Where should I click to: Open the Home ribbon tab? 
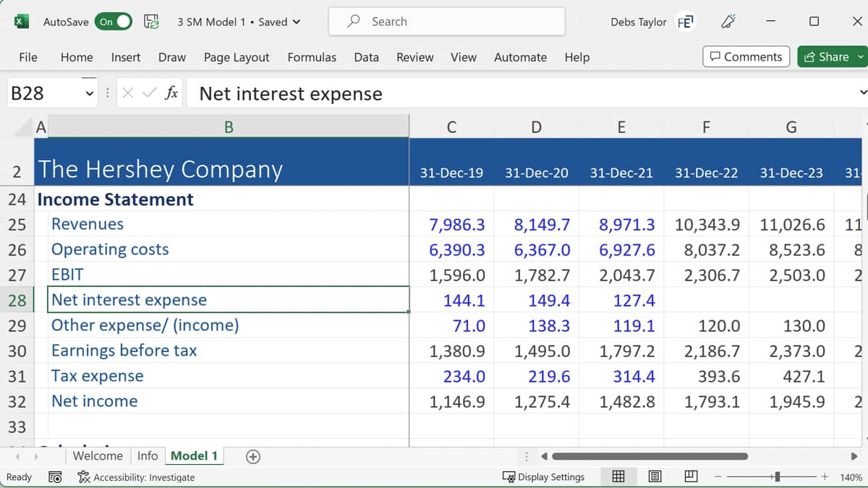[x=77, y=57]
